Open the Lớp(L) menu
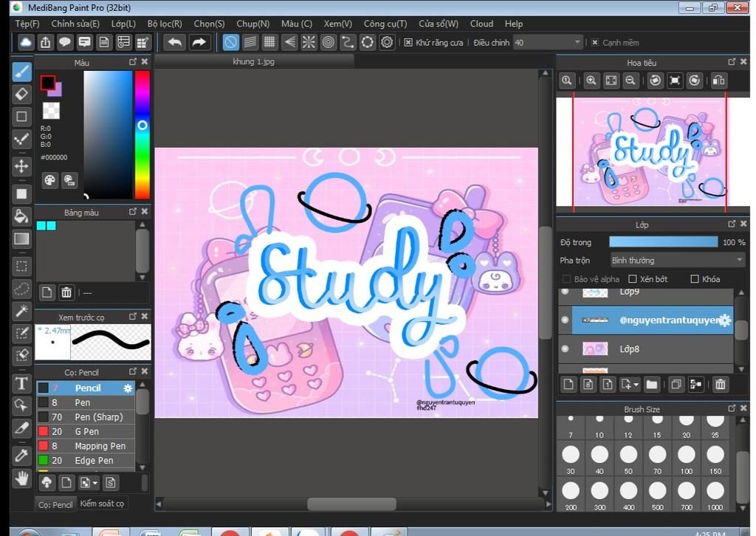The height and width of the screenshot is (536, 756). pos(123,24)
